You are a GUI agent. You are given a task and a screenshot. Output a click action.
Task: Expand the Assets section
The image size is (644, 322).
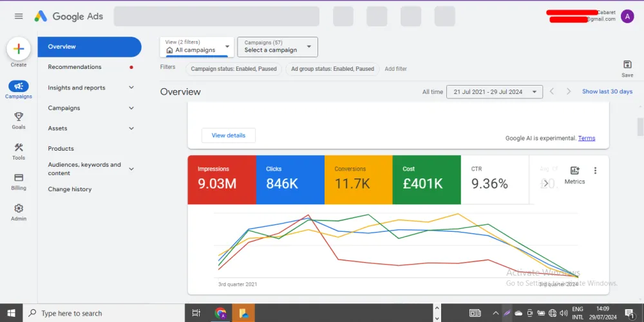[131, 128]
